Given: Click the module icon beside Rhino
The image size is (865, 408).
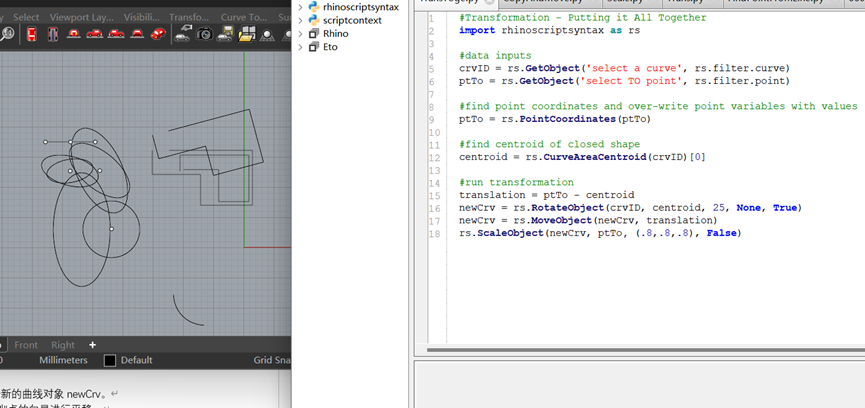Looking at the screenshot, I should click(x=314, y=34).
